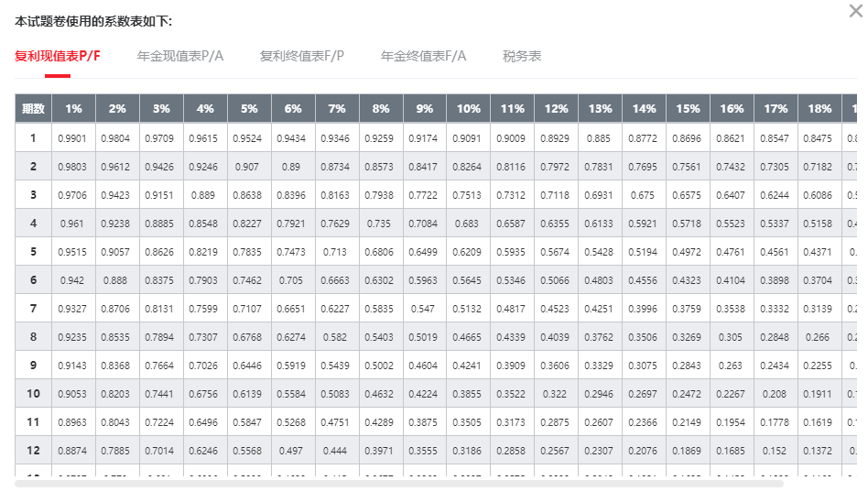Image resolution: width=868 pixels, height=502 pixels.
Task: Select the 18% column header
Action: (x=819, y=108)
